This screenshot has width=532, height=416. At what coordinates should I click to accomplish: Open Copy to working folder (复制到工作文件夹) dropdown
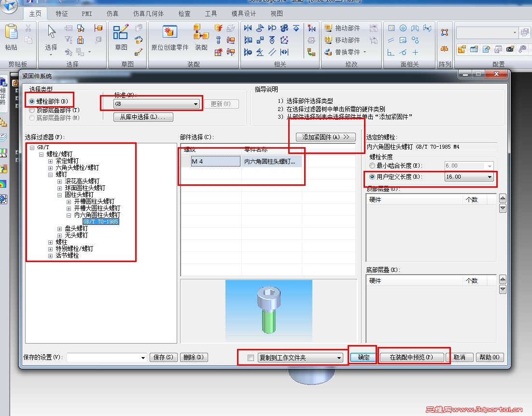pos(300,358)
